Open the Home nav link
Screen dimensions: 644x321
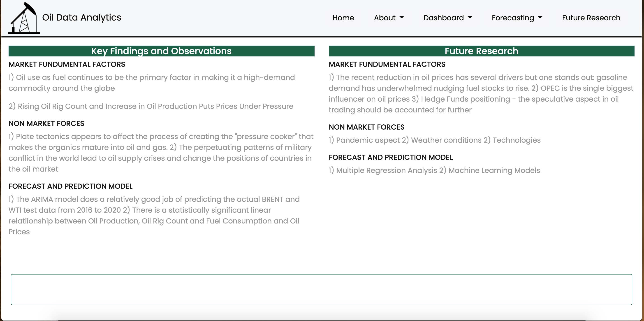click(343, 18)
